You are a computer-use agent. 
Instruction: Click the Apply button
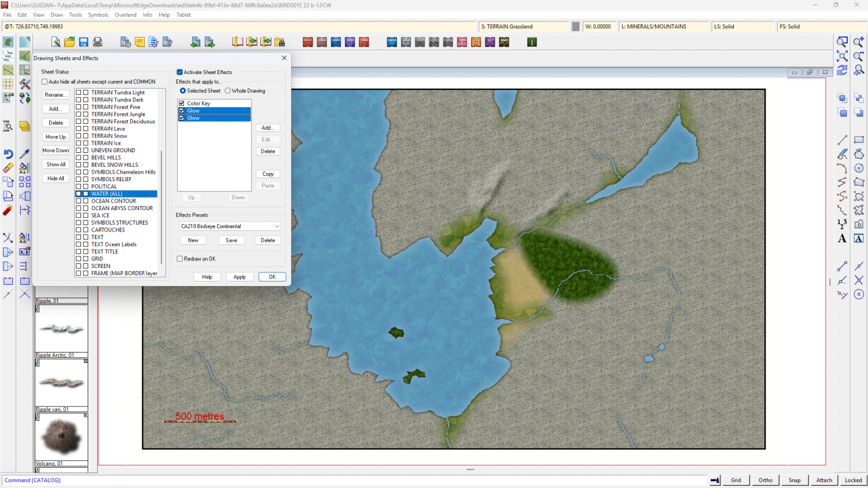(240, 277)
